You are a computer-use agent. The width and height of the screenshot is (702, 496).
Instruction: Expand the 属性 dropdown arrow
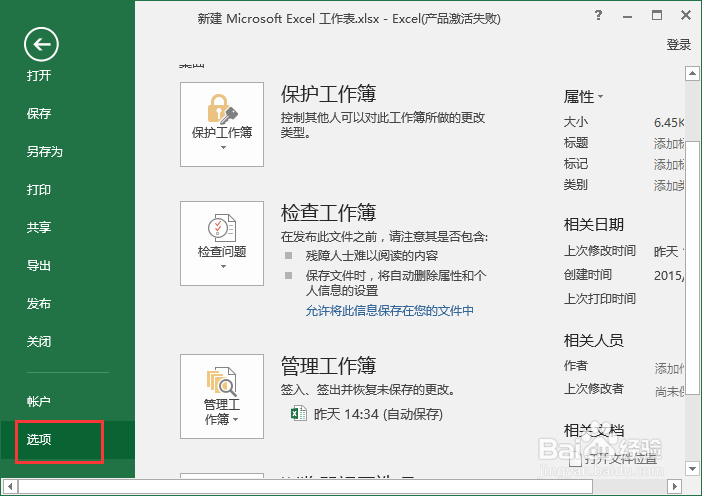pyautogui.click(x=600, y=97)
